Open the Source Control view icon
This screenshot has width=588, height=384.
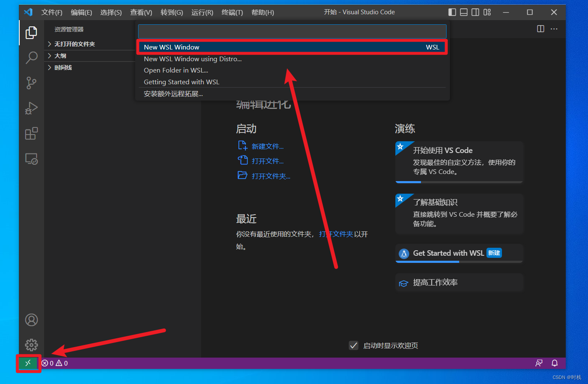[x=31, y=83]
